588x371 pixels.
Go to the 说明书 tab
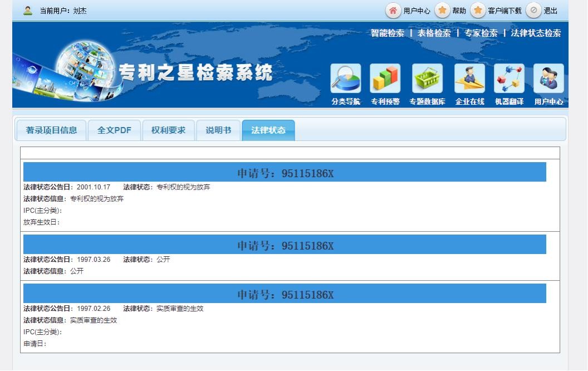(x=218, y=130)
